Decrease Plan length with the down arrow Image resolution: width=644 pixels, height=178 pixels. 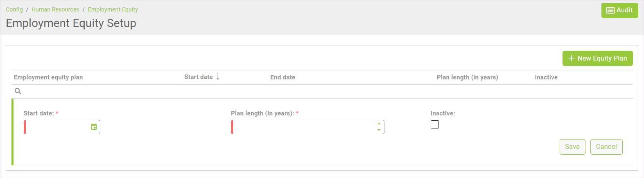[379, 130]
